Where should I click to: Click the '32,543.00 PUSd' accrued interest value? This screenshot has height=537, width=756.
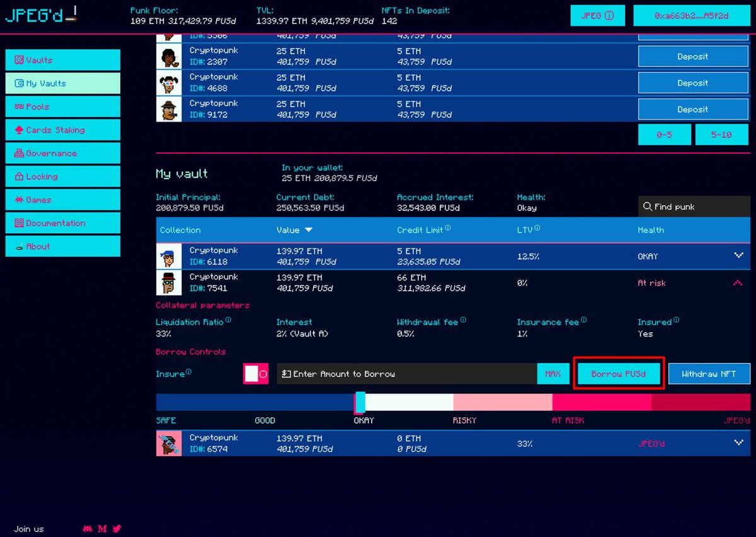[428, 207]
